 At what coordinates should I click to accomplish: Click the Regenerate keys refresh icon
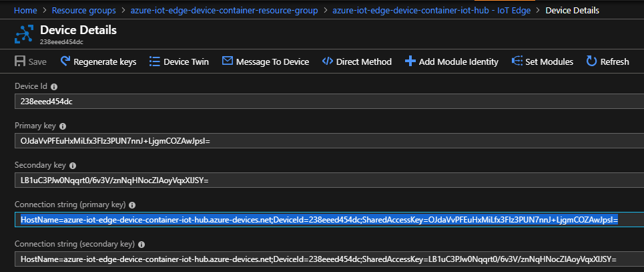(65, 61)
